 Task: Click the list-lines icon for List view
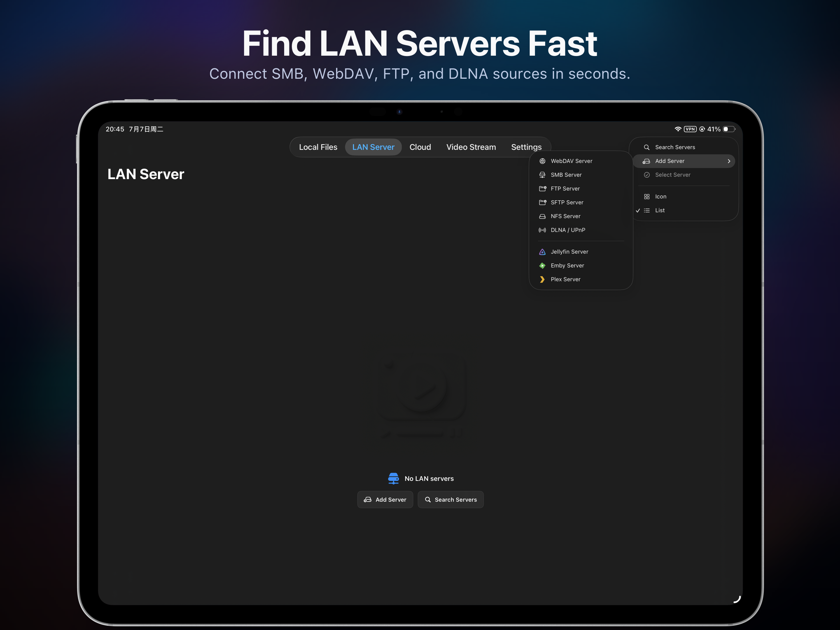coord(647,210)
